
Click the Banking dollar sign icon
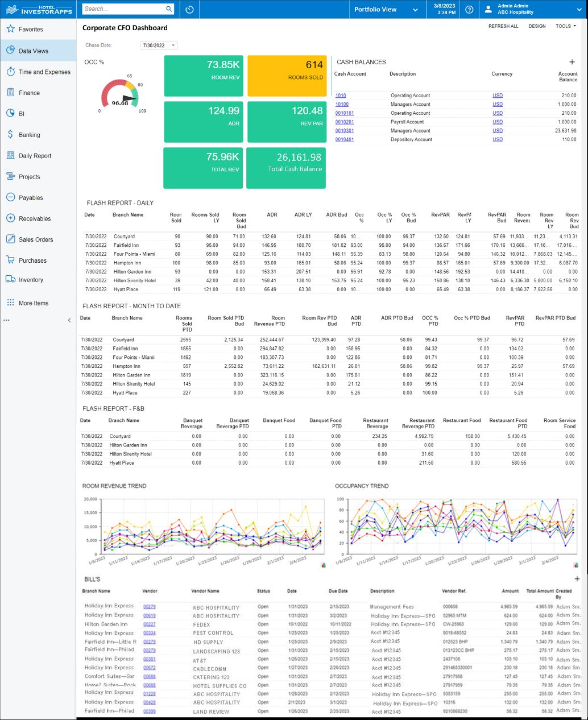[x=10, y=135]
